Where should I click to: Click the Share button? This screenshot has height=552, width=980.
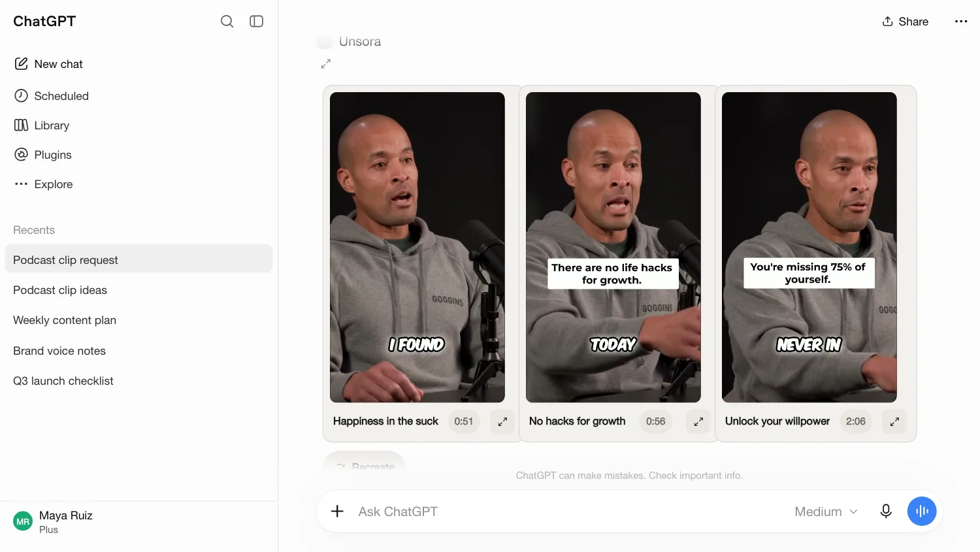point(905,22)
